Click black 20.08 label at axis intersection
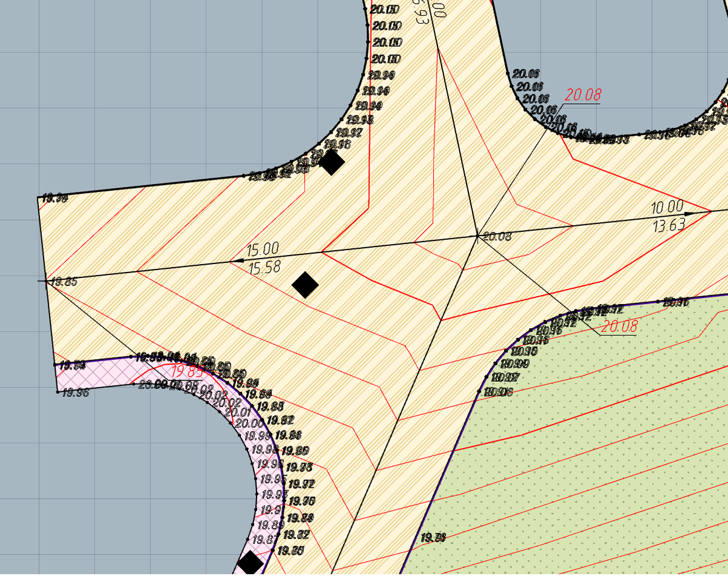Image resolution: width=728 pixels, height=576 pixels. (496, 237)
